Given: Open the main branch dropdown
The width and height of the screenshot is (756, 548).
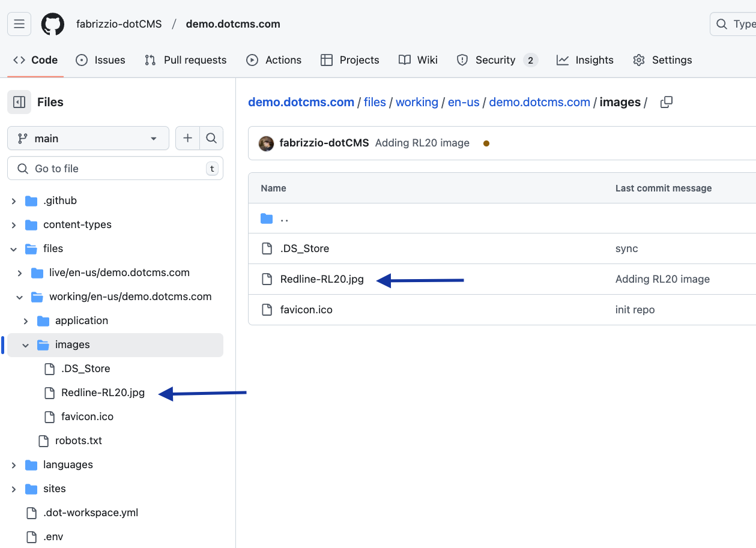Looking at the screenshot, I should (88, 139).
